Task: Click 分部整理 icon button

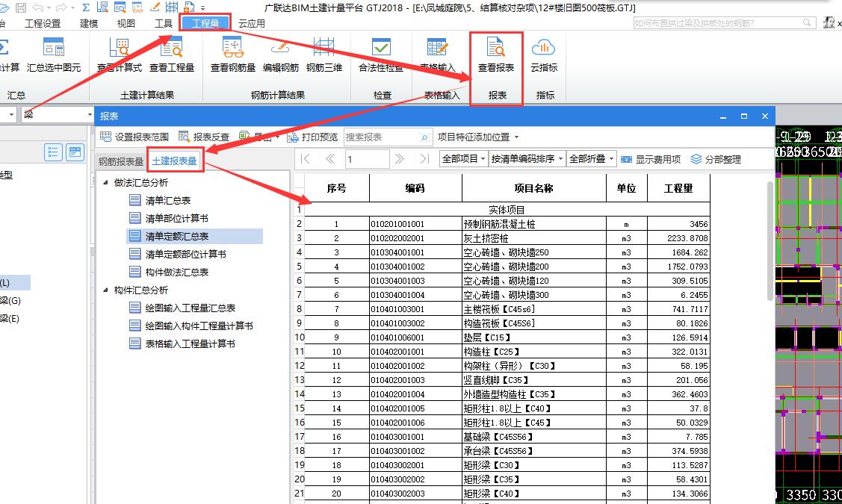Action: pos(715,159)
